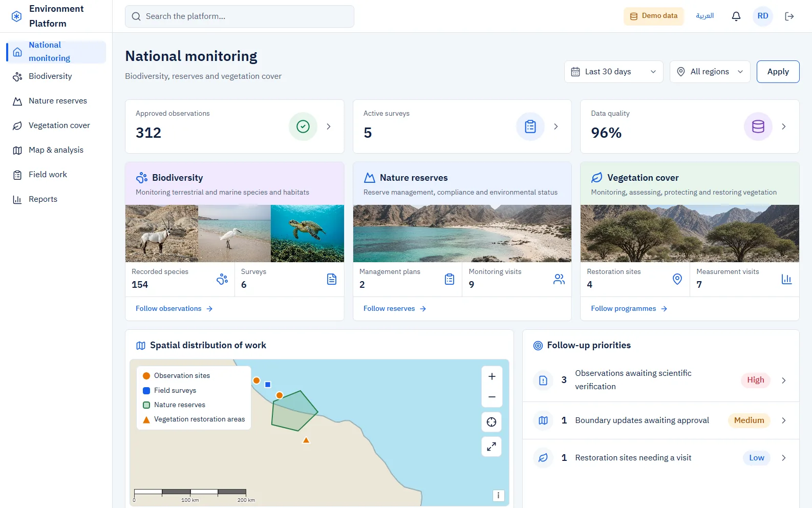Image resolution: width=812 pixels, height=508 pixels.
Task: Zoom in on the map
Action: pos(492,376)
